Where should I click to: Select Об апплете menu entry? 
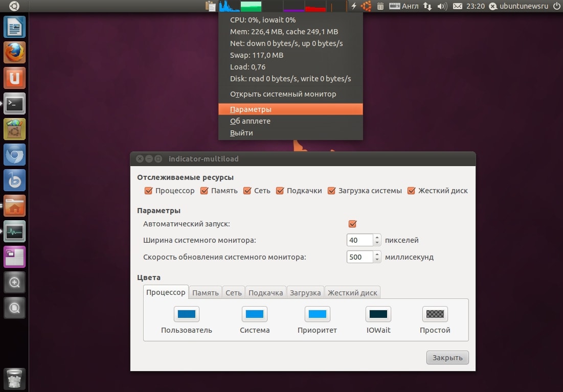[x=290, y=121]
